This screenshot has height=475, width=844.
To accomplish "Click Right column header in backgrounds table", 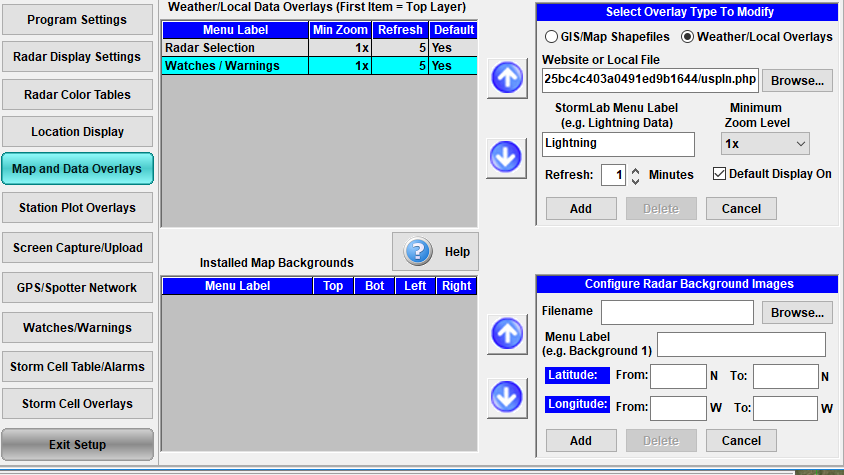I will tap(456, 286).
